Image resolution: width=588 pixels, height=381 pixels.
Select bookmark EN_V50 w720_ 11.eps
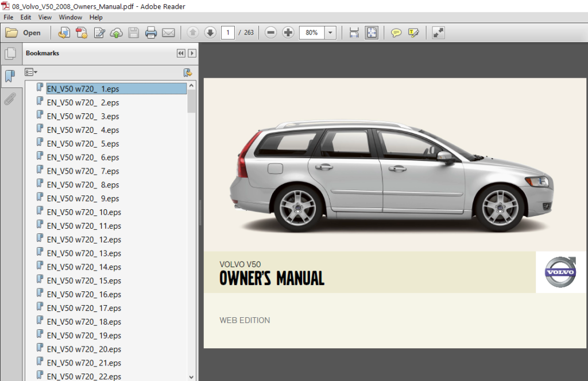(x=84, y=226)
